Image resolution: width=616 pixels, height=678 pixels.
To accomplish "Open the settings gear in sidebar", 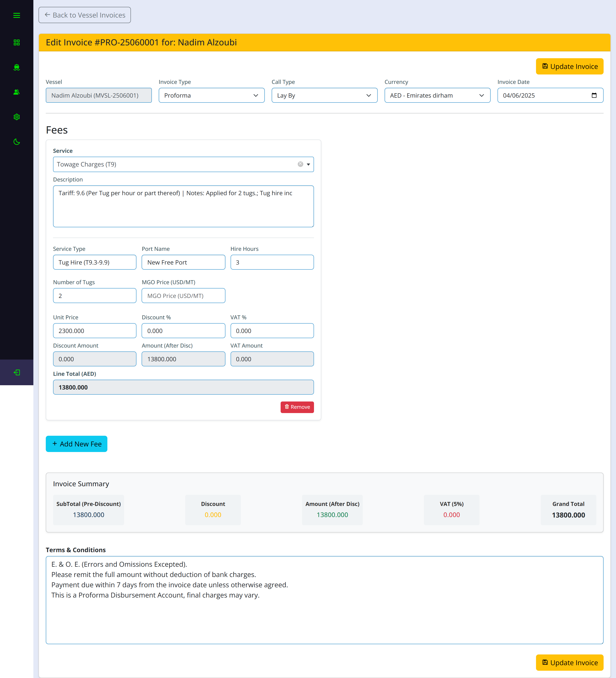I will (16, 117).
